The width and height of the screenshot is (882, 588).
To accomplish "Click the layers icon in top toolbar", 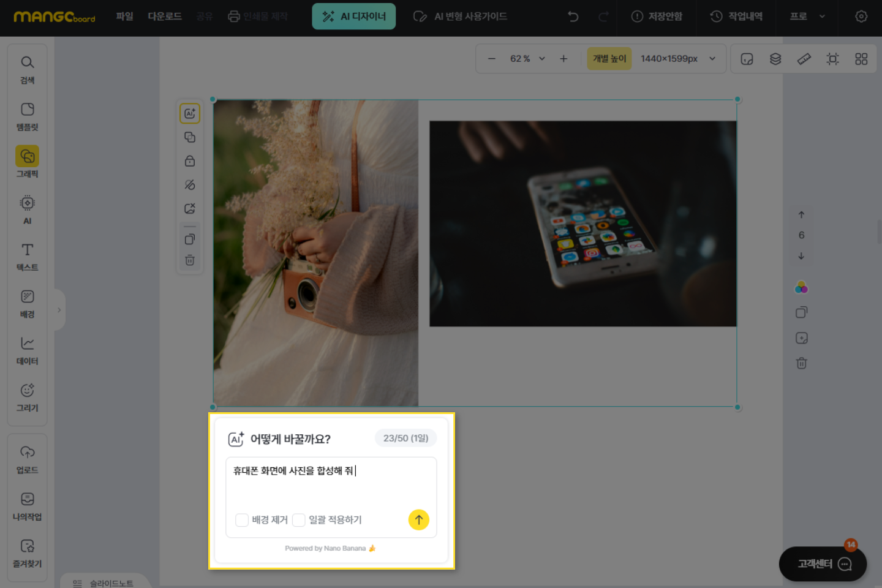I will click(x=775, y=59).
